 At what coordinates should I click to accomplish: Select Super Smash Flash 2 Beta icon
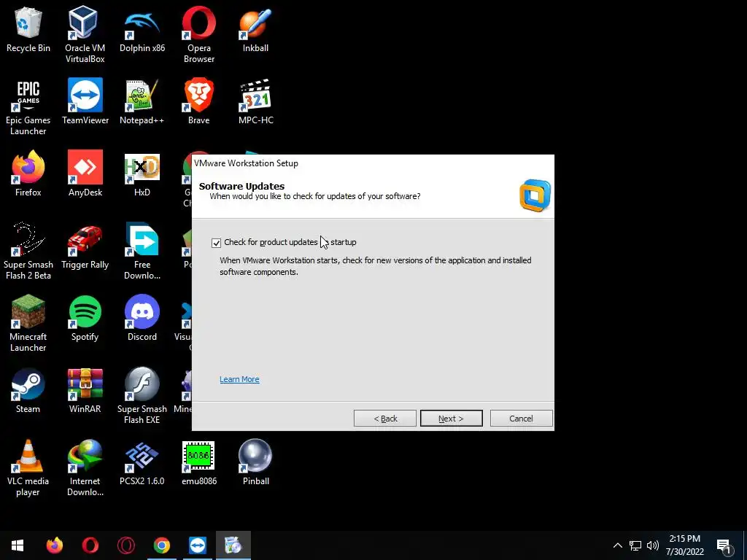tap(28, 252)
